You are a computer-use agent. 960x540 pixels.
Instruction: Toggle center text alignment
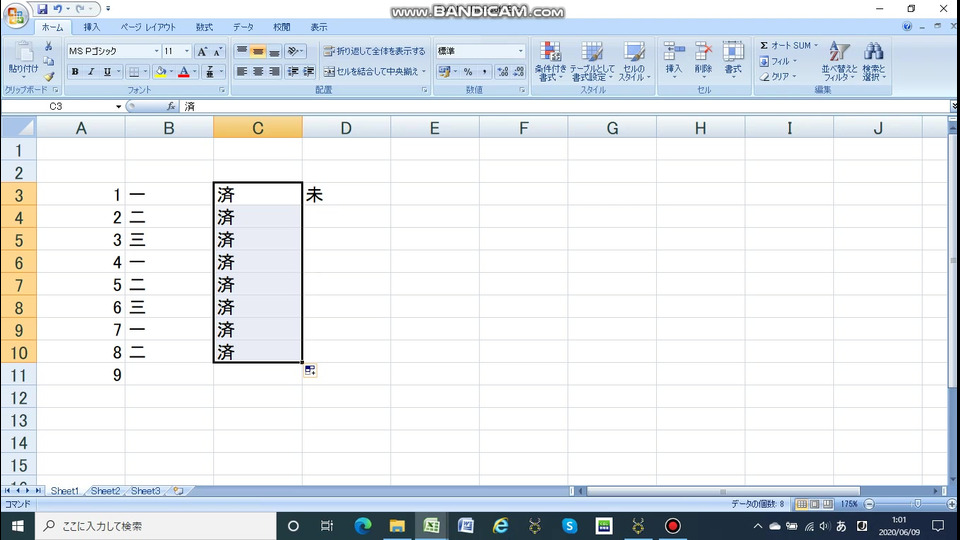258,72
